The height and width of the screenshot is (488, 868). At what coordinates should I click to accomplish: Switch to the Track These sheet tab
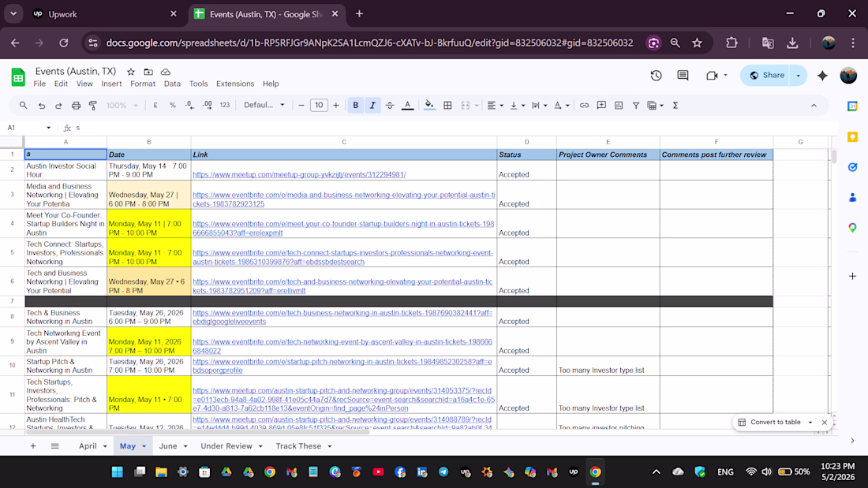298,446
